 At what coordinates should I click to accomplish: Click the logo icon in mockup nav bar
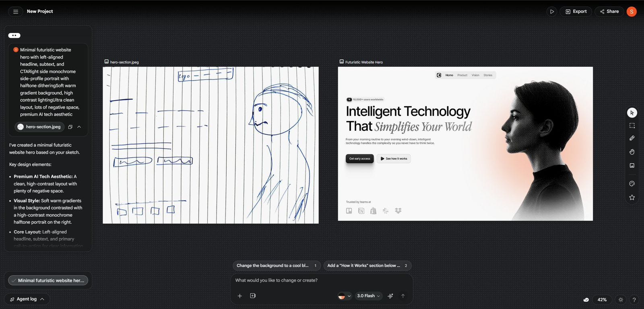point(439,75)
